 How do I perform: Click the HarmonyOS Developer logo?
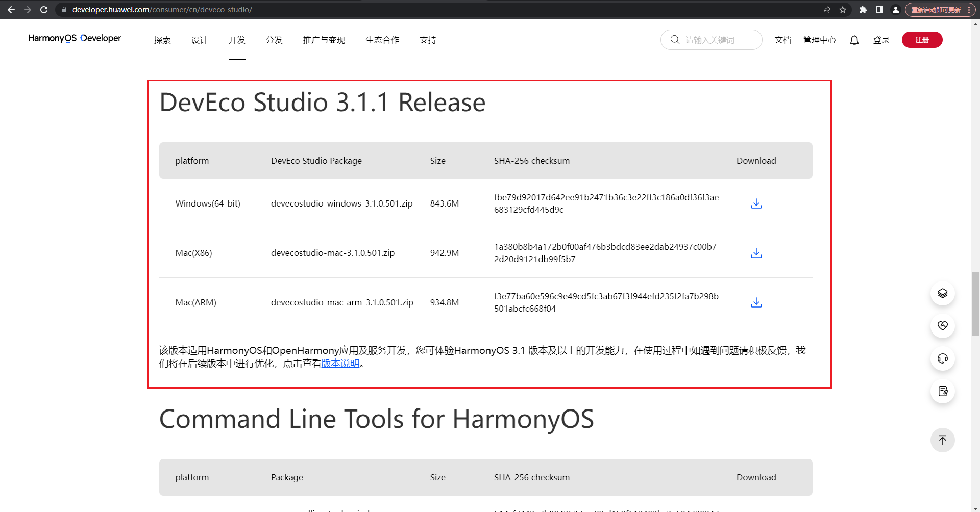75,38
